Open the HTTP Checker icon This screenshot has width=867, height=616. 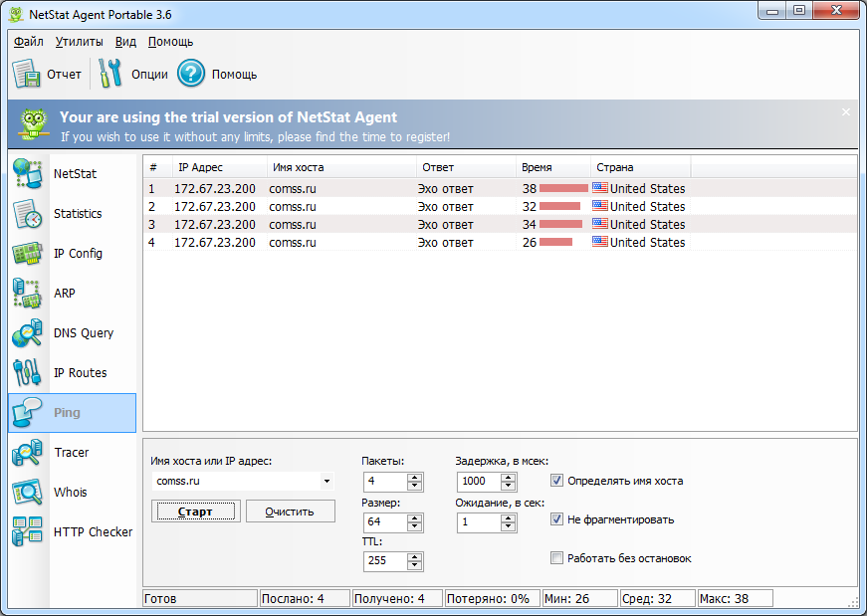pyautogui.click(x=28, y=532)
